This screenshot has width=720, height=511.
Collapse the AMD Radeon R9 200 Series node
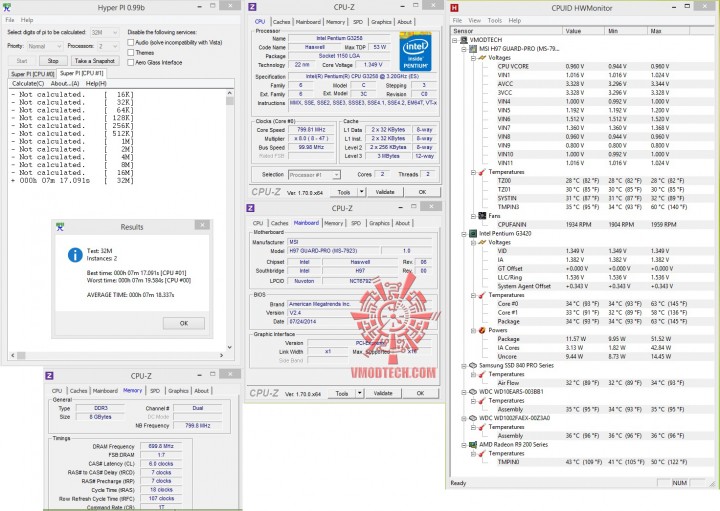(464, 444)
